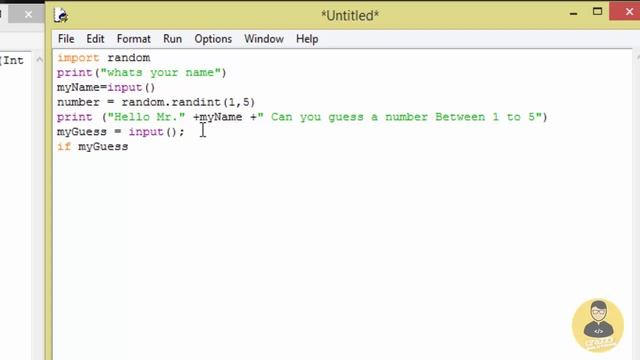This screenshot has width=640, height=360.
Task: Open the Edit menu
Action: [x=95, y=39]
